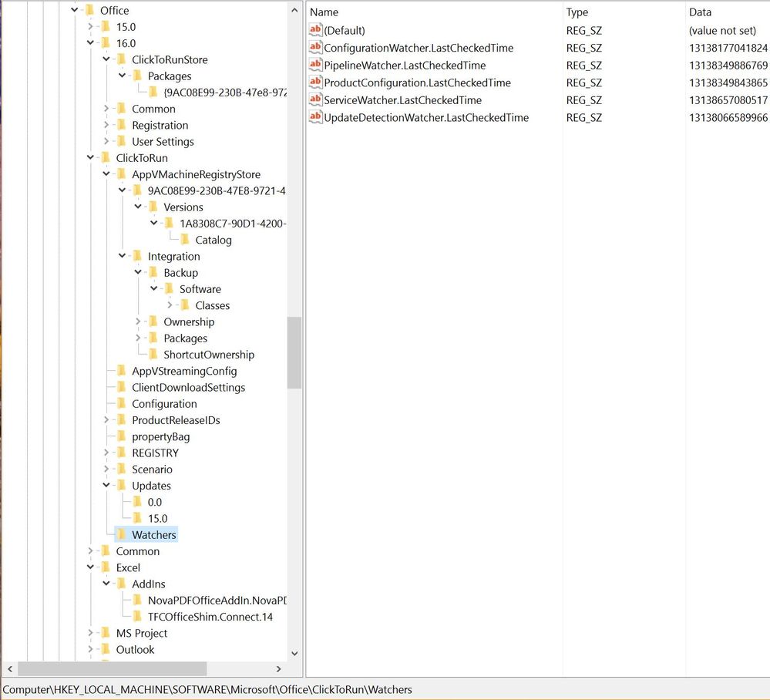Click the Outlook folder icon

[x=106, y=649]
